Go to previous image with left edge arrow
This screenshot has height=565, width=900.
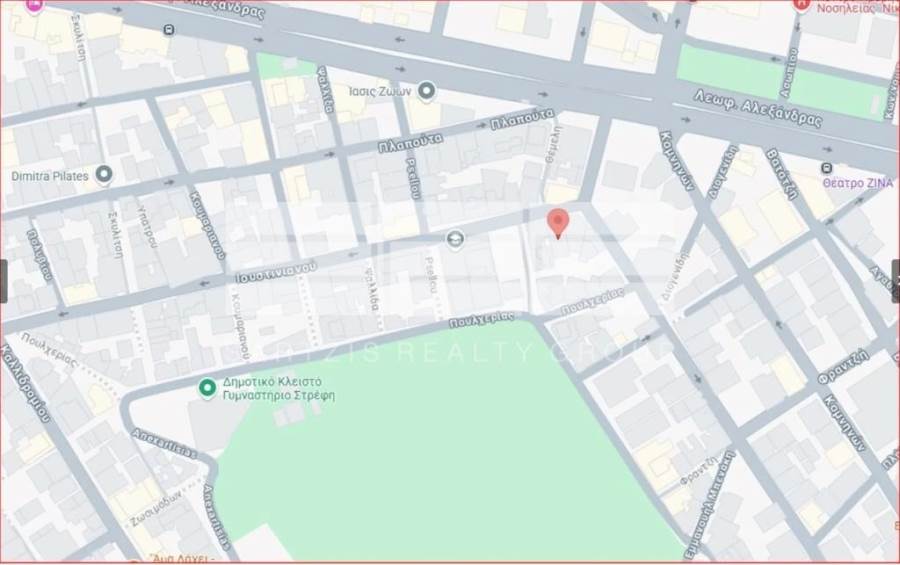[x=3, y=281]
